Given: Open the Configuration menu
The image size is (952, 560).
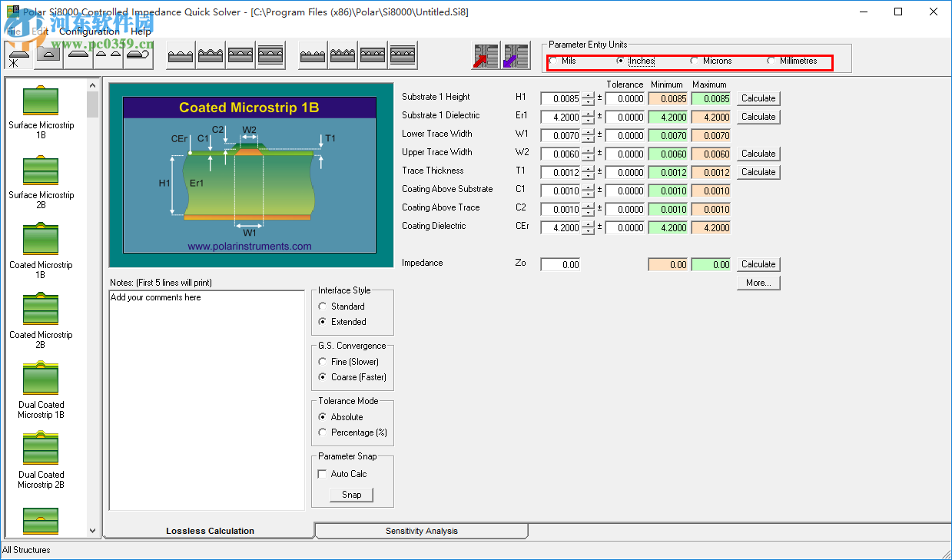Looking at the screenshot, I should (x=89, y=31).
